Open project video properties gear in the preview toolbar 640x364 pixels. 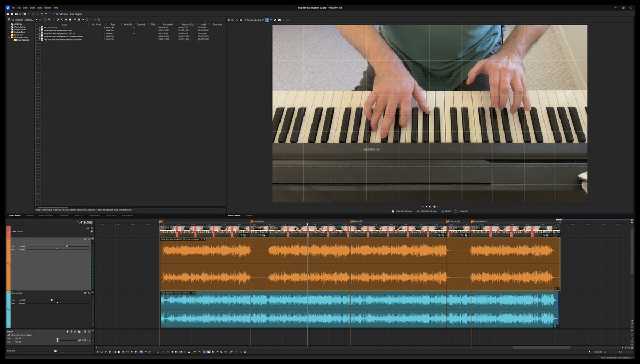click(228, 20)
